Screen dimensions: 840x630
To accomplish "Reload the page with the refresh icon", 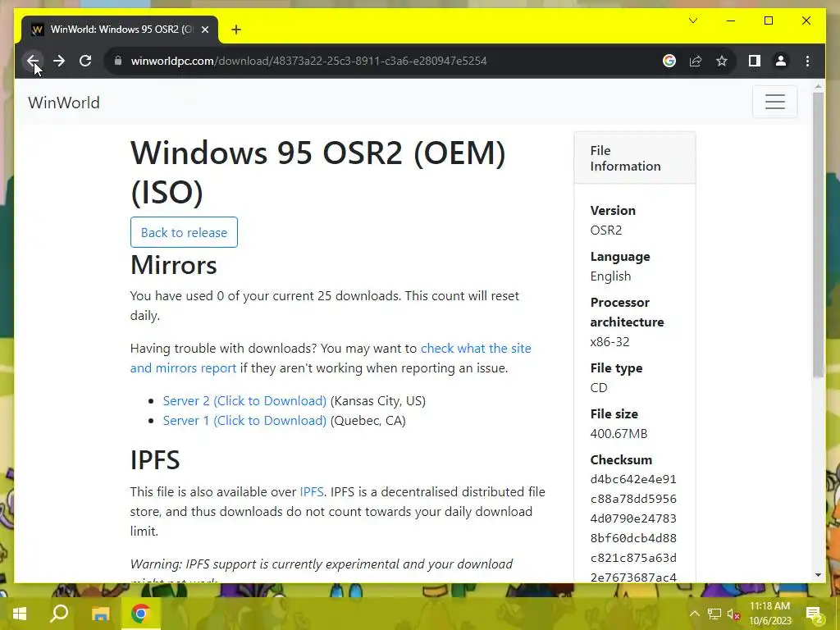I will pos(85,61).
